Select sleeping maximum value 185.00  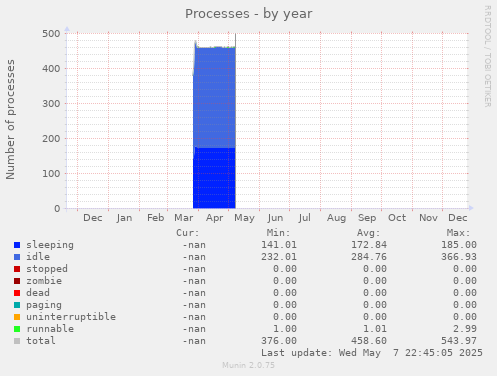pos(459,245)
